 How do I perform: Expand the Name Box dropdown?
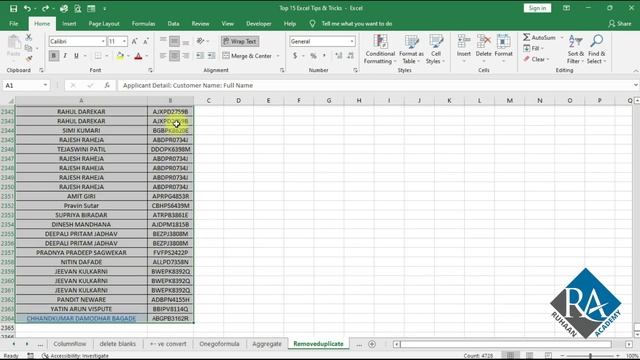[x=45, y=85]
